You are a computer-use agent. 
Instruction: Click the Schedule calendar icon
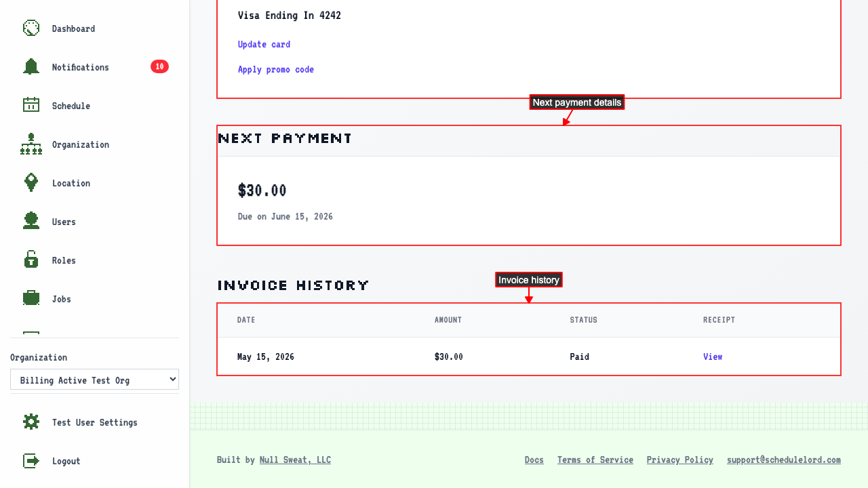tap(31, 105)
